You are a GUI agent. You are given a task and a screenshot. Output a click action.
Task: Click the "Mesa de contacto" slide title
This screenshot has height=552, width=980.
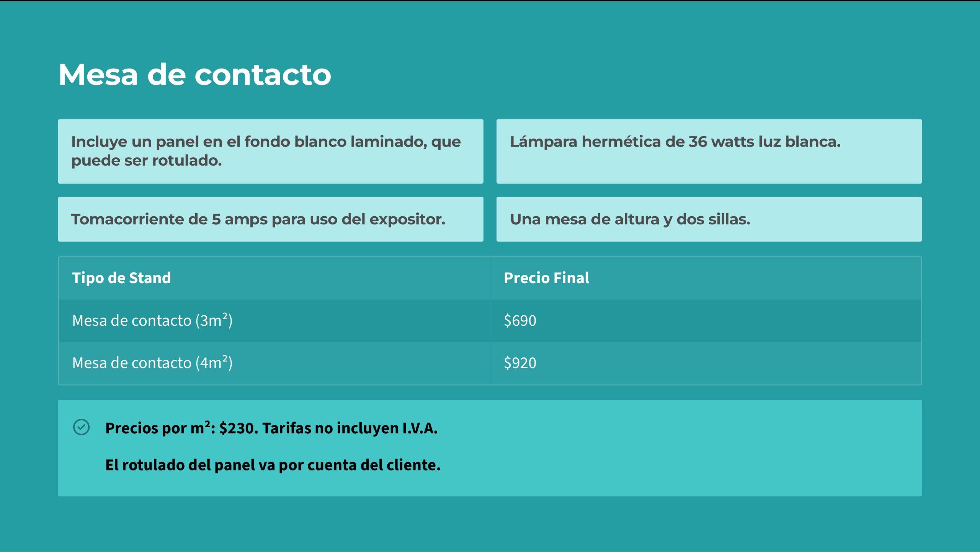pyautogui.click(x=194, y=75)
